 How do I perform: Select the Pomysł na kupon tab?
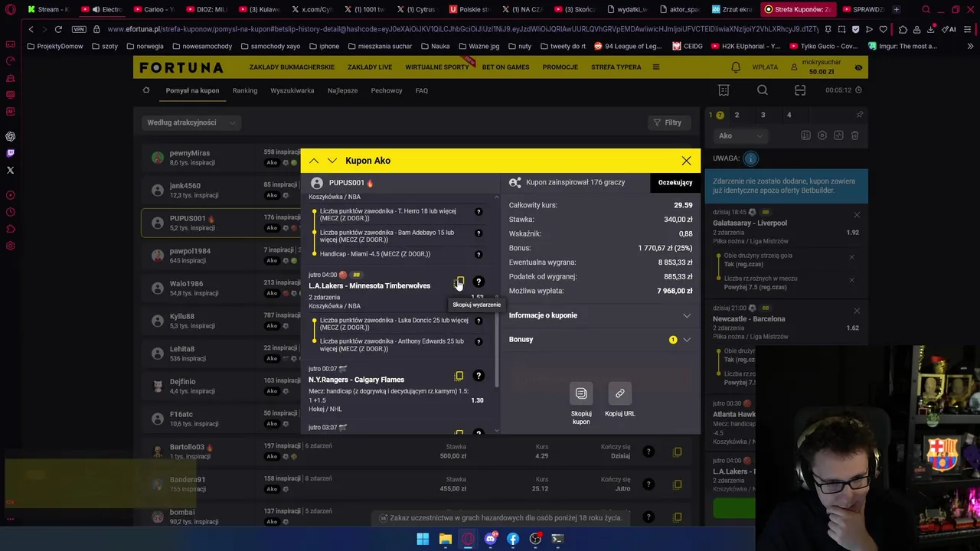pos(192,90)
